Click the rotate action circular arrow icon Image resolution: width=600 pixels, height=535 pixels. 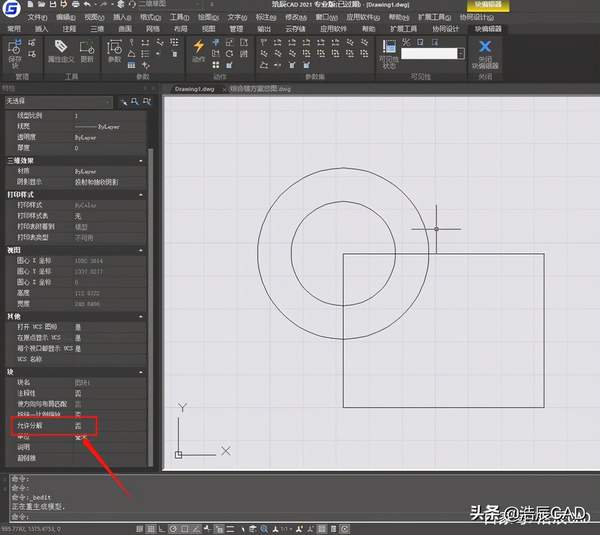tap(229, 54)
